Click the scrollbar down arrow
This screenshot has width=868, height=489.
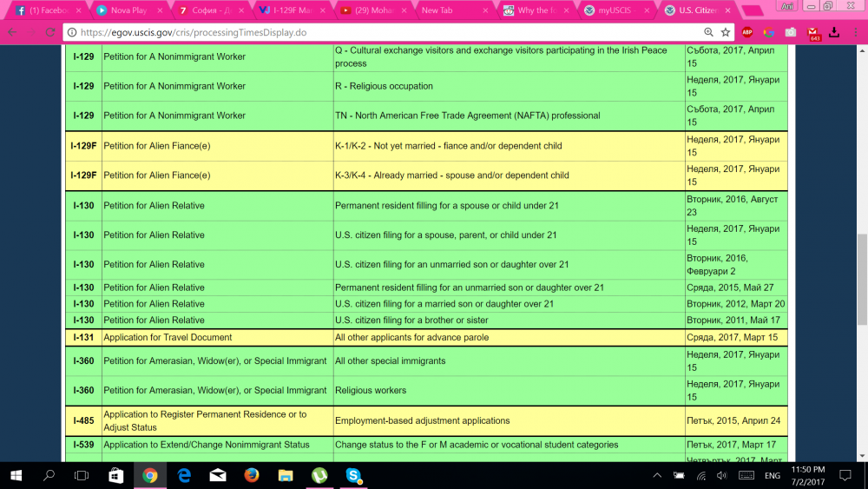(x=862, y=456)
